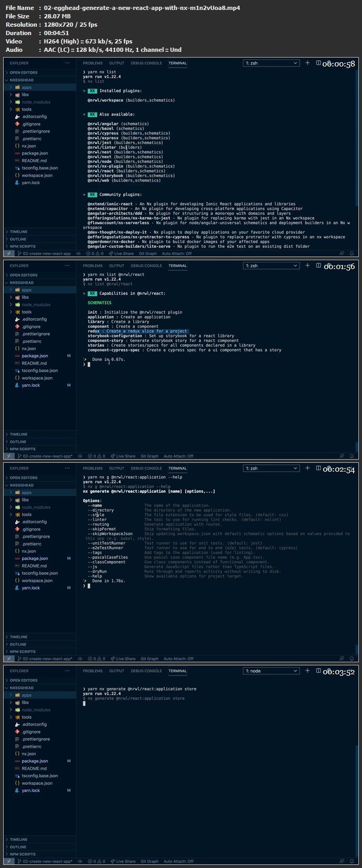This screenshot has height=868, width=362.
Task: Click the Explorer ellipsis menu in the 00:03:52 frame
Action: (x=67, y=671)
